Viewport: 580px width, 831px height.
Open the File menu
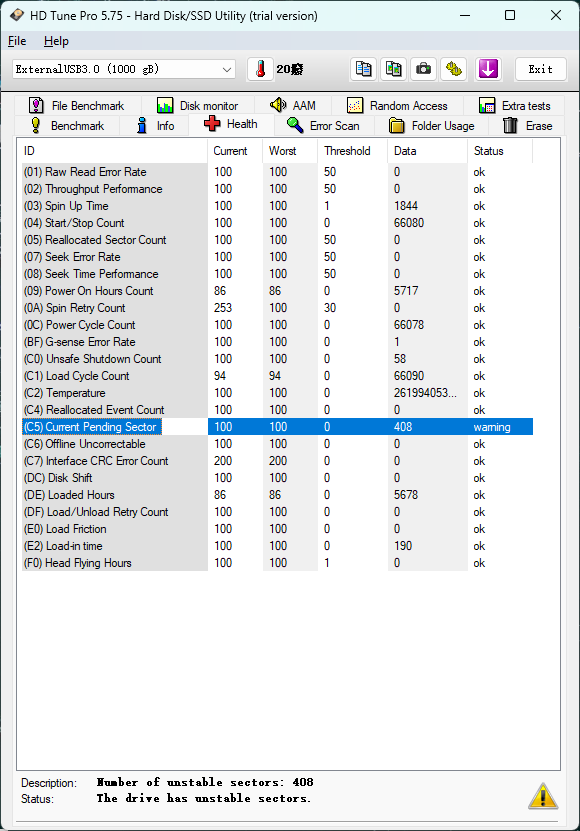coord(17,41)
